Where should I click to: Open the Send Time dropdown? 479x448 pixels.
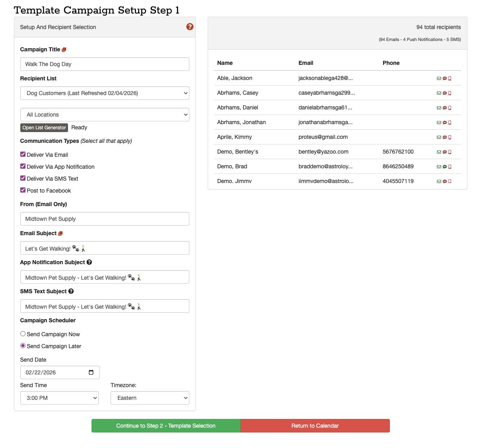click(x=59, y=398)
